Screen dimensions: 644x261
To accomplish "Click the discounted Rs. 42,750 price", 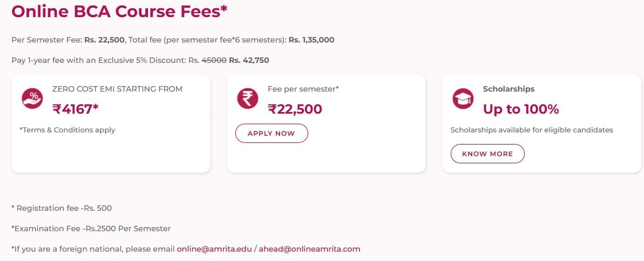I will [x=249, y=60].
